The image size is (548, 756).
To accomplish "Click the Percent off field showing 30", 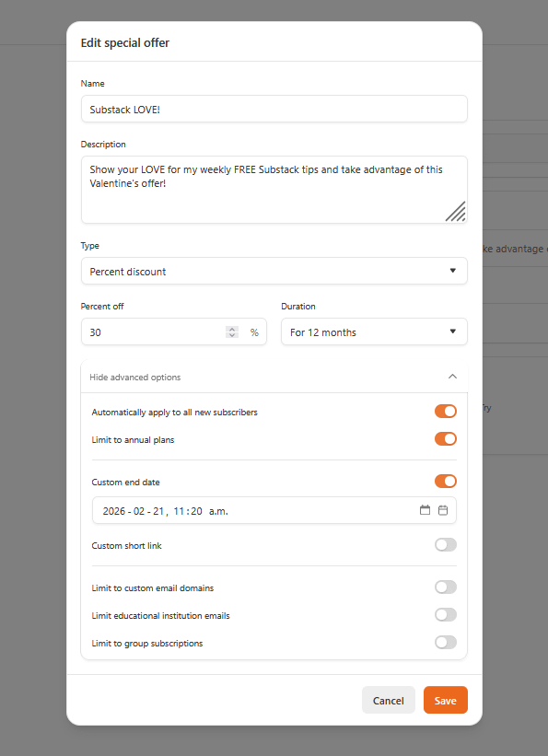I will [174, 331].
